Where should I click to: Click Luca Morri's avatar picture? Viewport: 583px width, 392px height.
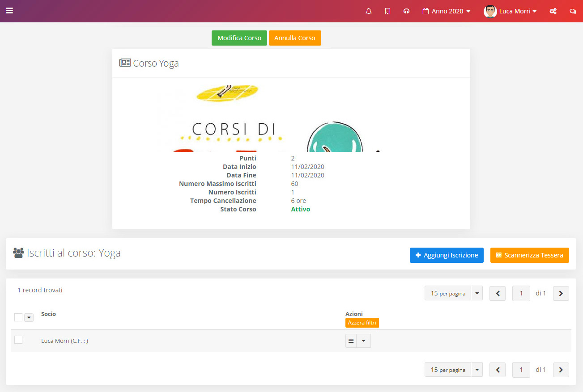click(490, 11)
